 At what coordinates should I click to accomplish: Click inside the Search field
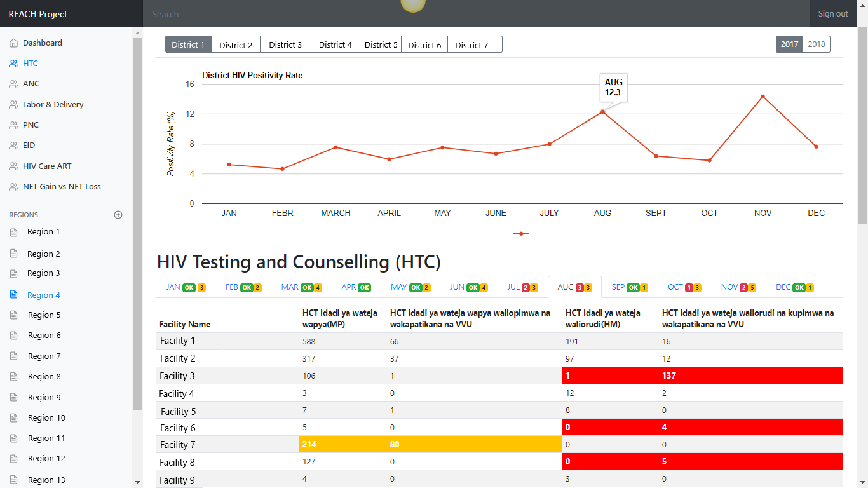pyautogui.click(x=254, y=13)
